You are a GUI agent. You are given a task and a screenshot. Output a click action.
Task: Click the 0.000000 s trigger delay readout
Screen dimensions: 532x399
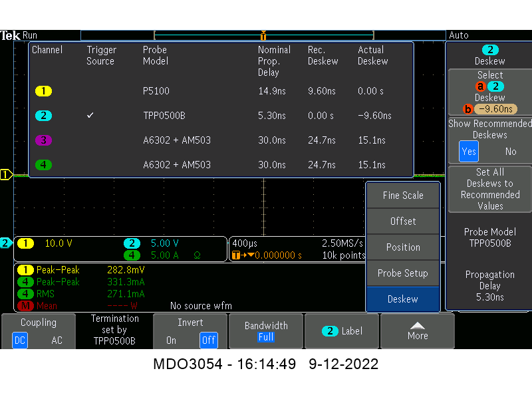pos(278,255)
